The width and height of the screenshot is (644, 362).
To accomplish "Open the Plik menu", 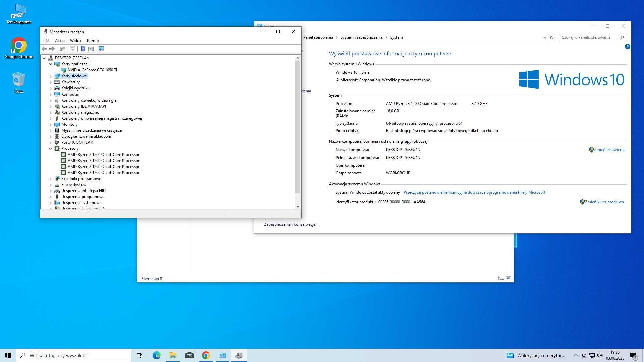I will point(46,41).
